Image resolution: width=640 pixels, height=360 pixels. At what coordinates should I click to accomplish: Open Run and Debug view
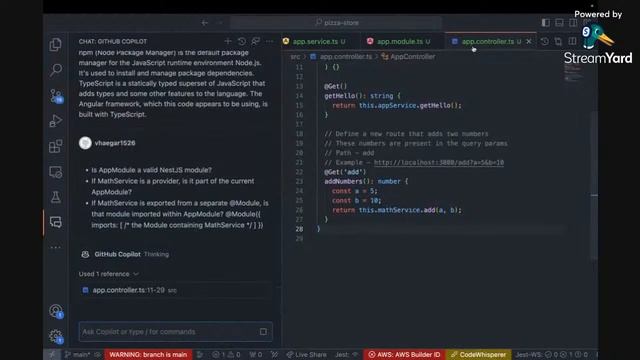point(56,121)
